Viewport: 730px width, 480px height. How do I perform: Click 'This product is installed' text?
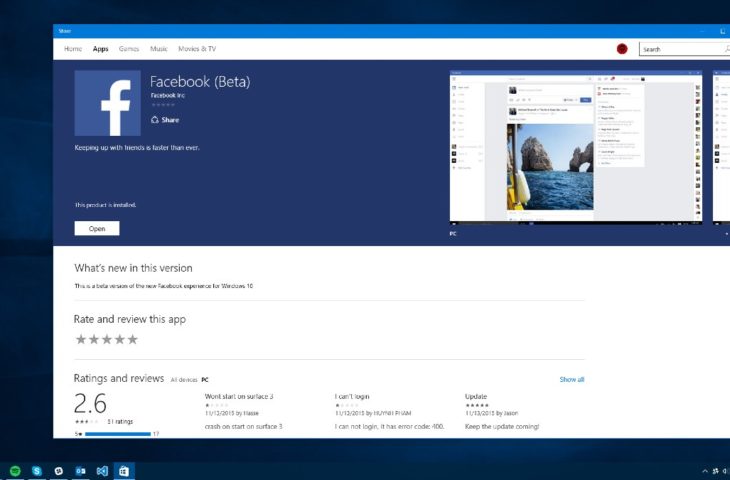[105, 205]
